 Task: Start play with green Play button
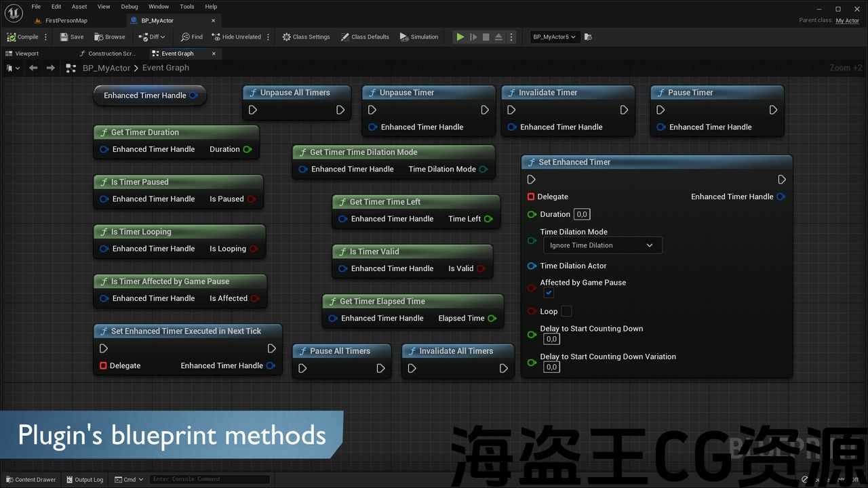coord(460,37)
